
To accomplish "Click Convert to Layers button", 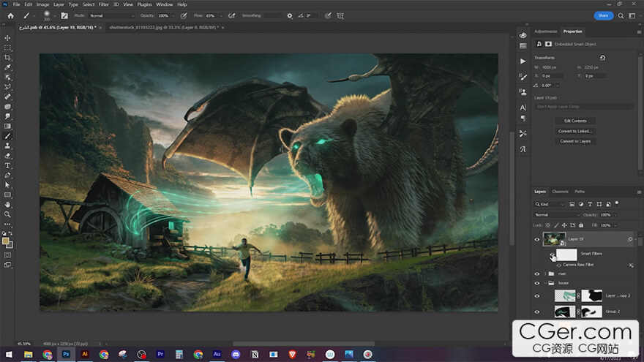I will click(x=575, y=141).
